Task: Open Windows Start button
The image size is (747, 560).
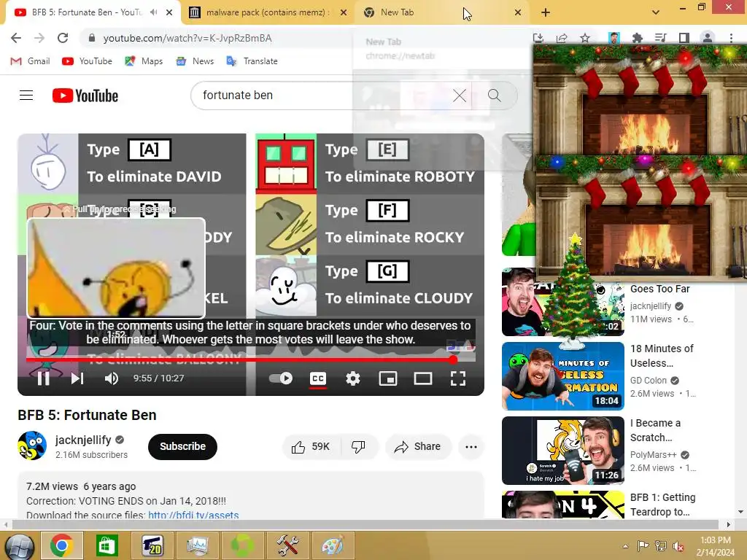Action: tap(20, 546)
